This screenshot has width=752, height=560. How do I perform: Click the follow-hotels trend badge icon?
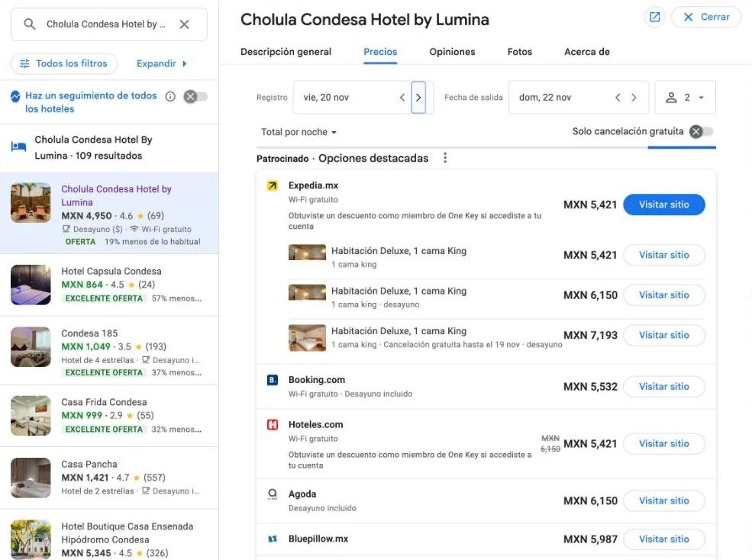click(15, 96)
